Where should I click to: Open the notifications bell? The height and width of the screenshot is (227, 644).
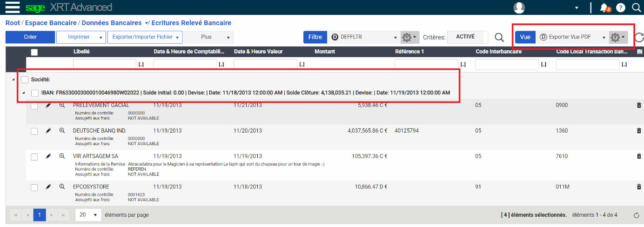[604, 7]
